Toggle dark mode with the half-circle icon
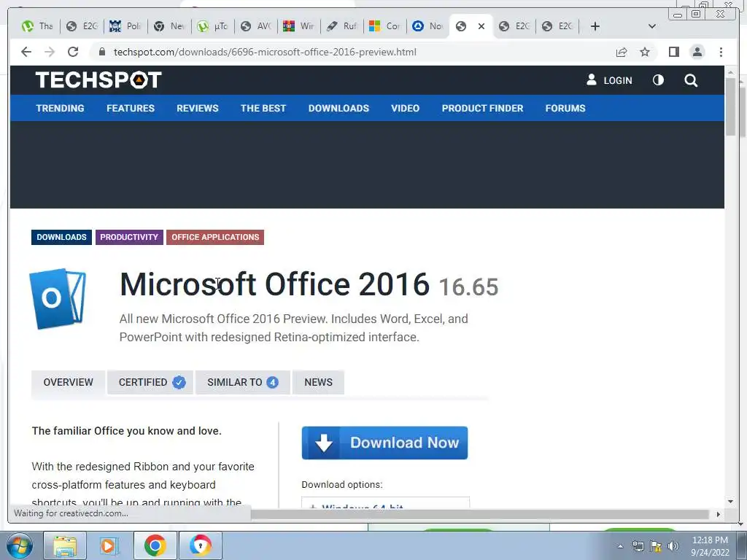The width and height of the screenshot is (747, 560). pyautogui.click(x=658, y=80)
